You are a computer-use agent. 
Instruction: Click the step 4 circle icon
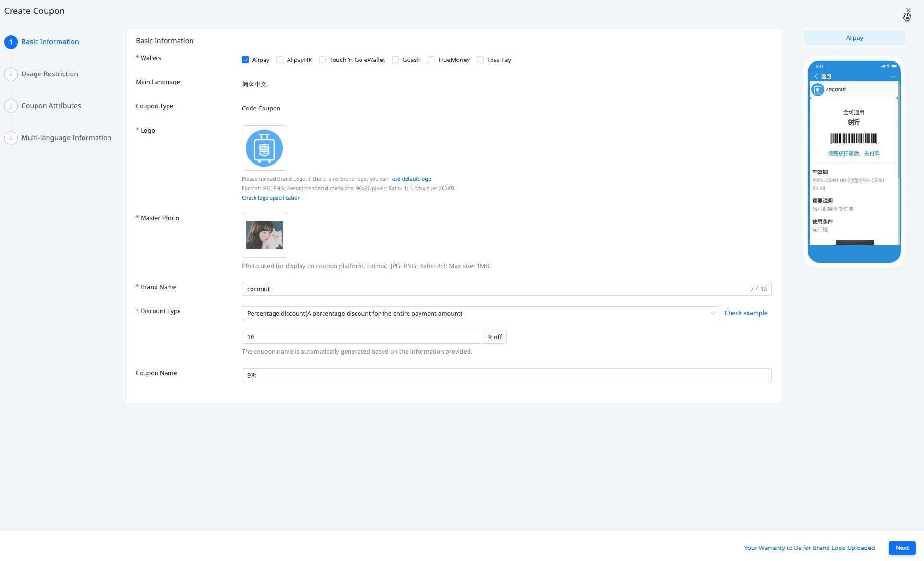pyautogui.click(x=11, y=138)
